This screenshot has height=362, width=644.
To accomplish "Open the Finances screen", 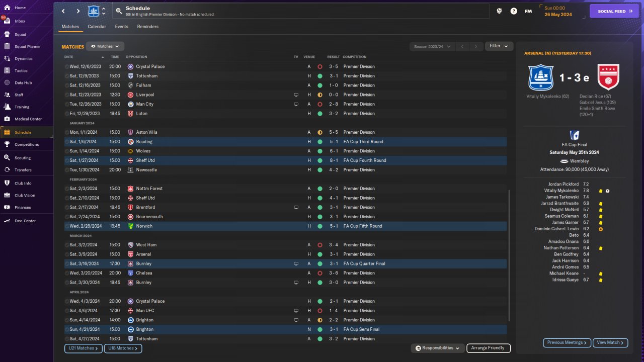I will pyautogui.click(x=23, y=208).
